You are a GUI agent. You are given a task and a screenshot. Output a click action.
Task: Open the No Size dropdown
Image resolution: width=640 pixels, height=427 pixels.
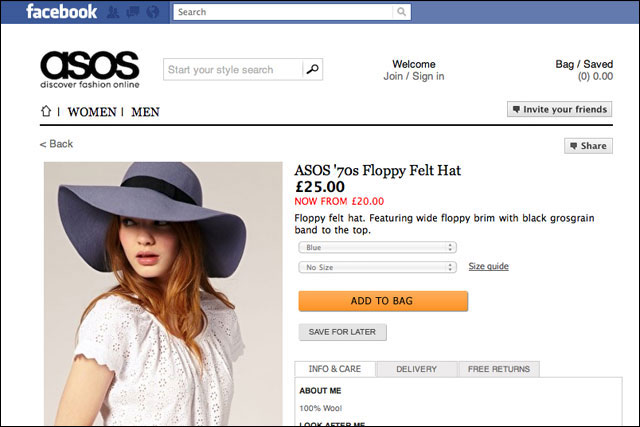(x=378, y=267)
